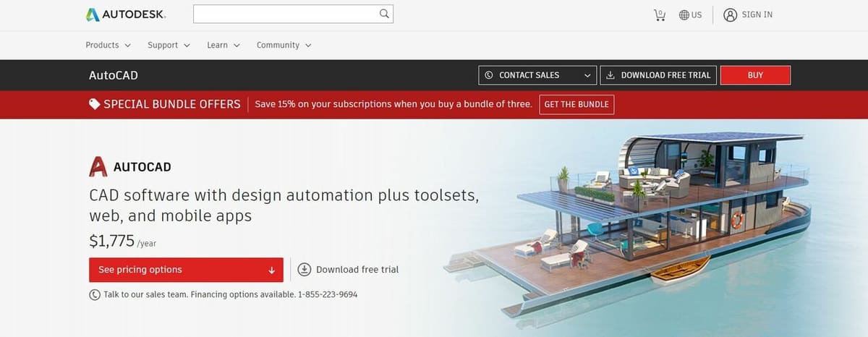Click See pricing options button

pos(186,270)
